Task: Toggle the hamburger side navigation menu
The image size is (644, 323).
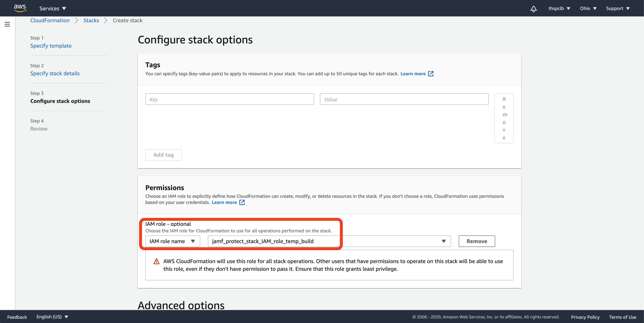Action: click(7, 24)
